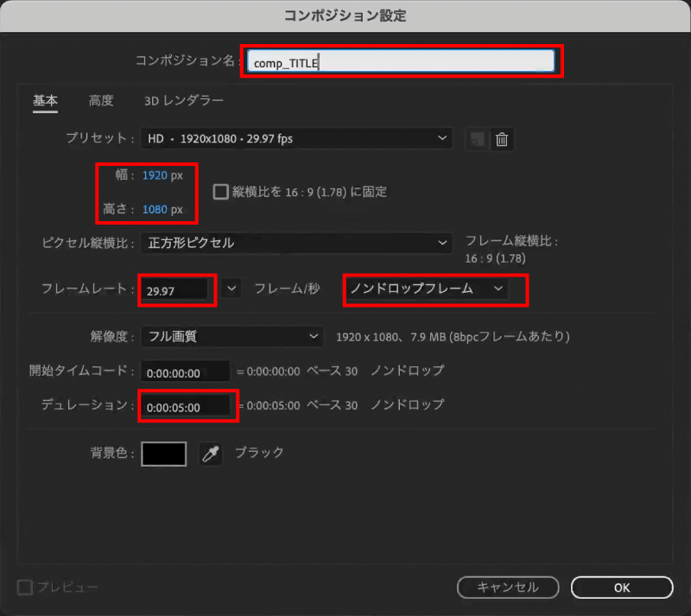Click the キャンセル button
This screenshot has width=691, height=616.
508,587
